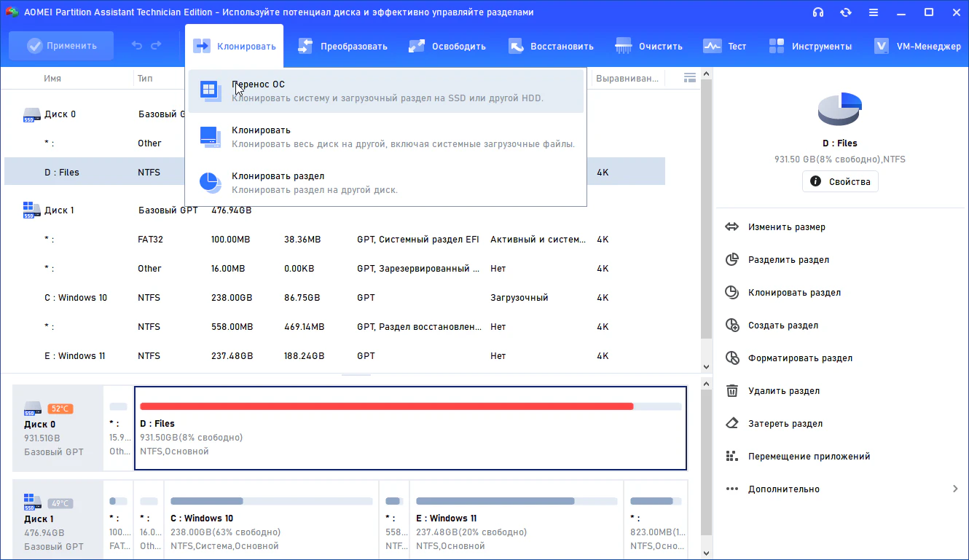Select the Диск 0 931.51GB block in disk map

click(x=58, y=428)
